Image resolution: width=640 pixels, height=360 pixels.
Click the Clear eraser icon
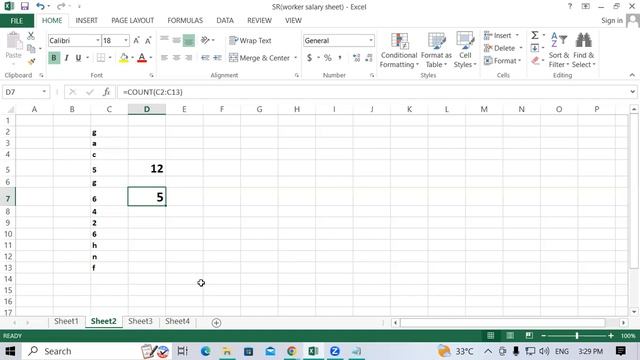[x=535, y=61]
